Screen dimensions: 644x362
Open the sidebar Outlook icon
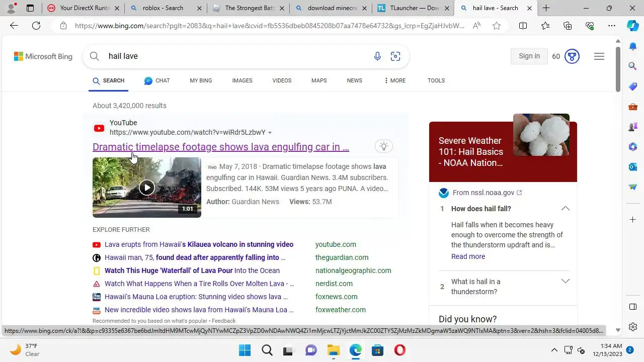coord(633,166)
